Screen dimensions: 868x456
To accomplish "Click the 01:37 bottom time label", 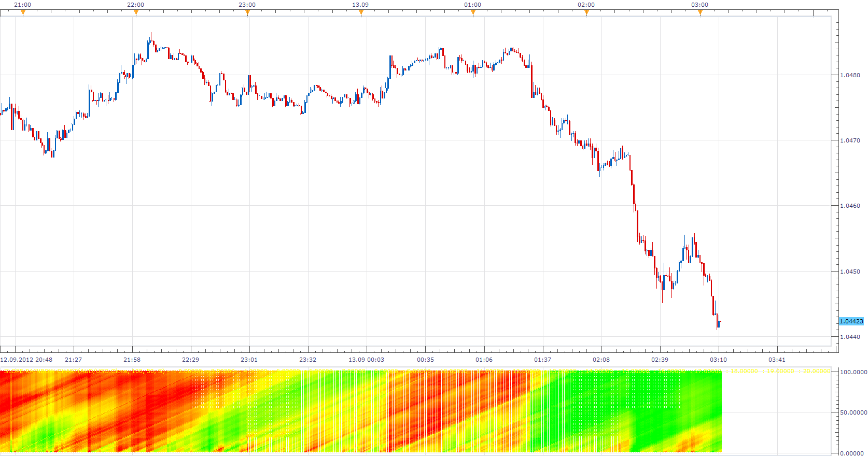I will coord(542,360).
